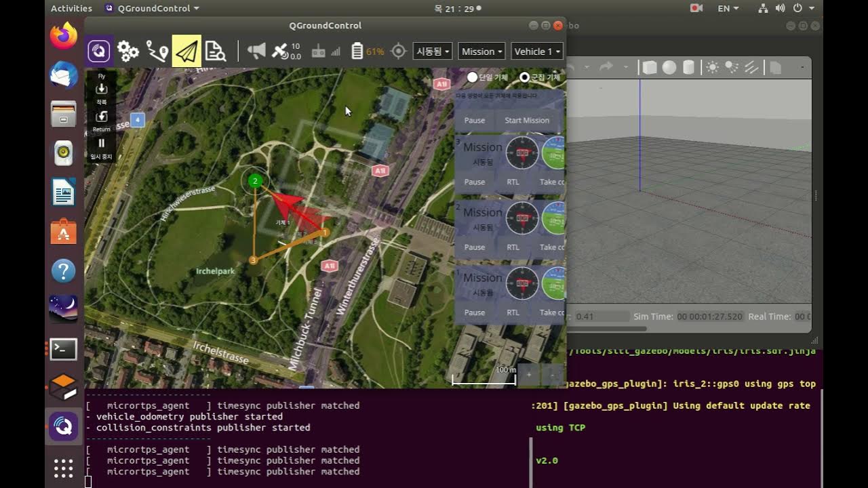Open Vehicle Setup gears icon
The height and width of the screenshot is (488, 868).
[x=128, y=51]
